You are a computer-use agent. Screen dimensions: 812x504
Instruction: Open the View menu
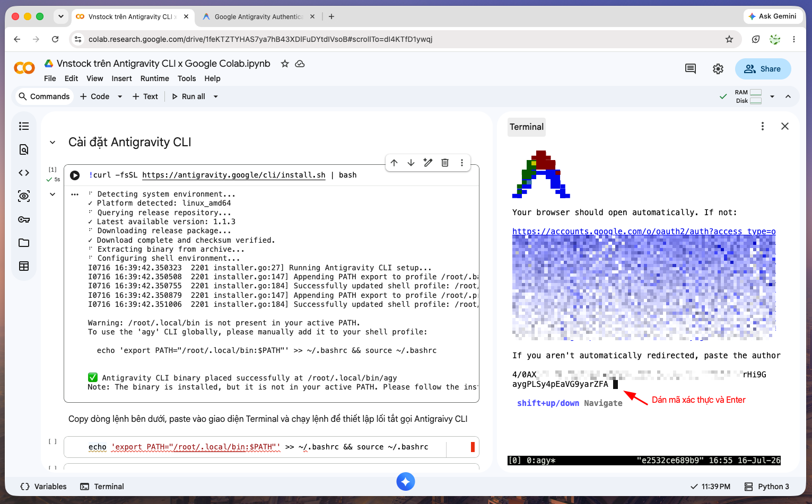coord(95,78)
